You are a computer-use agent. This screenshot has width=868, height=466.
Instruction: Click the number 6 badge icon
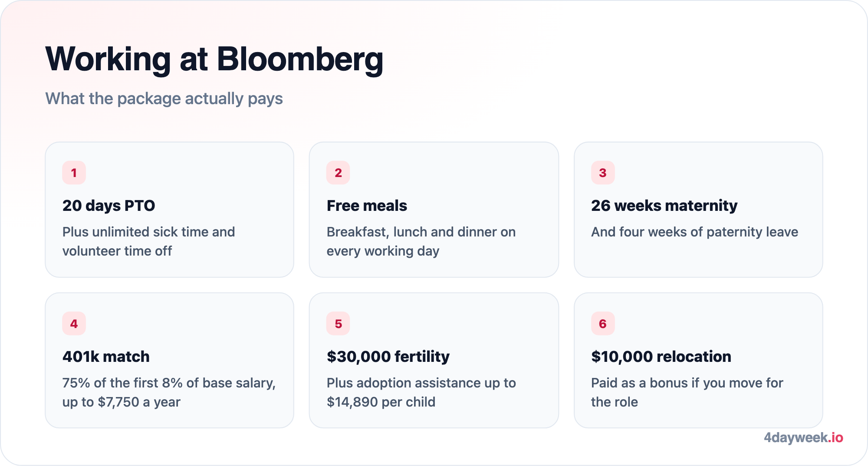tap(603, 324)
